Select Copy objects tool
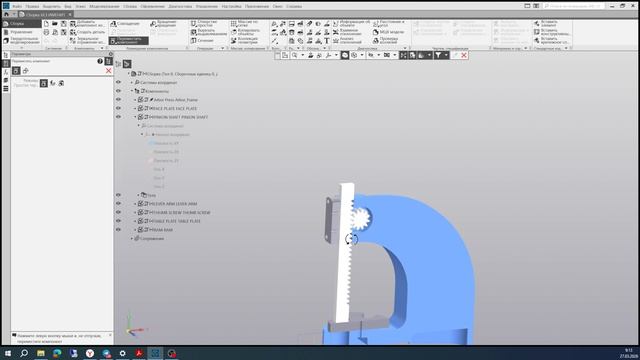640x360 pixels. (x=245, y=32)
